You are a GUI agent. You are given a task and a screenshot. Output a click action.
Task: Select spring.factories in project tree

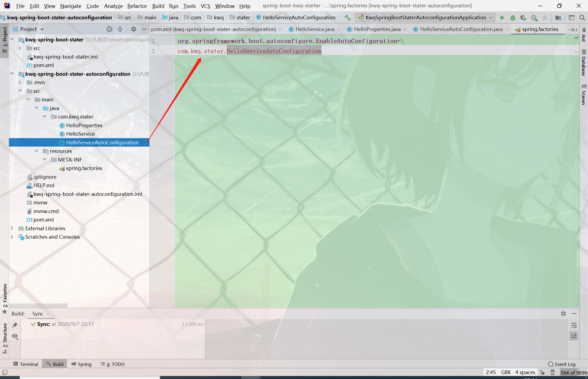point(84,168)
